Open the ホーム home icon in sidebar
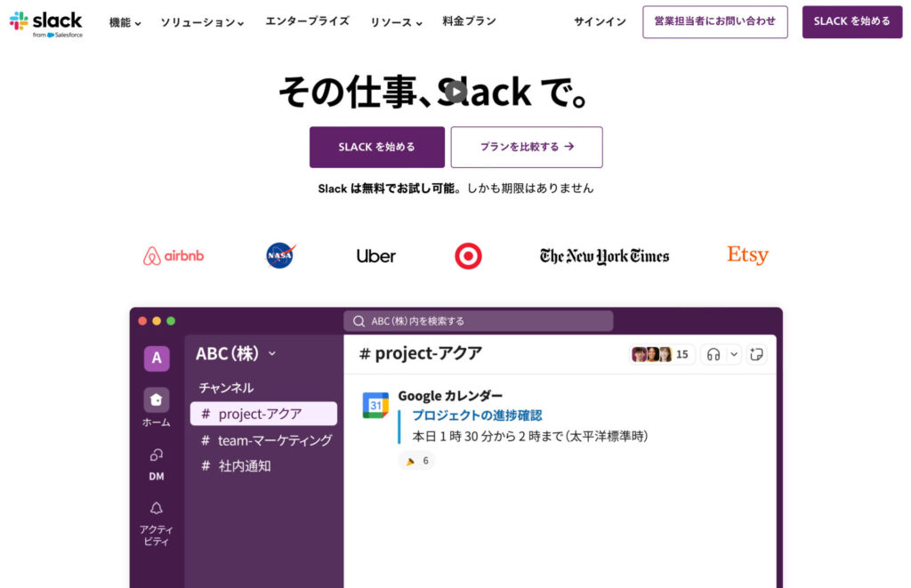The image size is (911, 588). [157, 399]
